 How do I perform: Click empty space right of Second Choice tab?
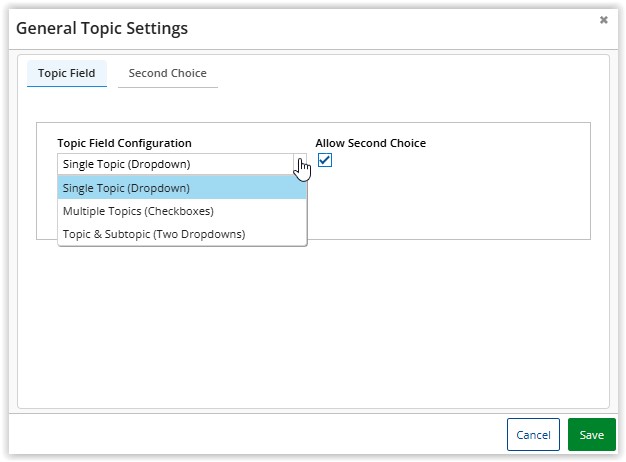tap(400, 74)
